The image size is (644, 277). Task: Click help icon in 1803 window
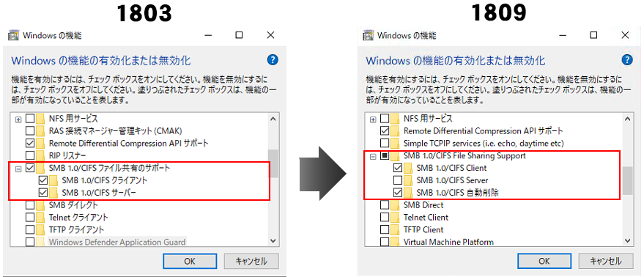pos(273,60)
